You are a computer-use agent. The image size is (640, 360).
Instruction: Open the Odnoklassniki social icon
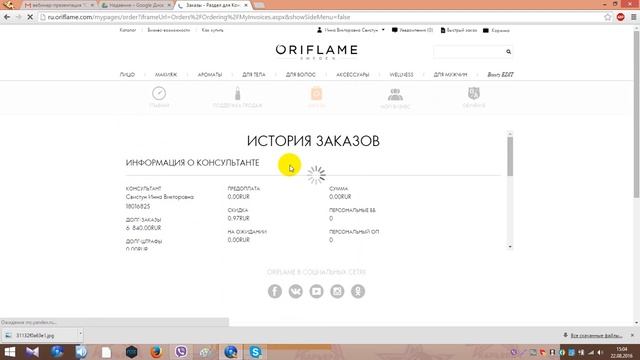click(x=358, y=291)
